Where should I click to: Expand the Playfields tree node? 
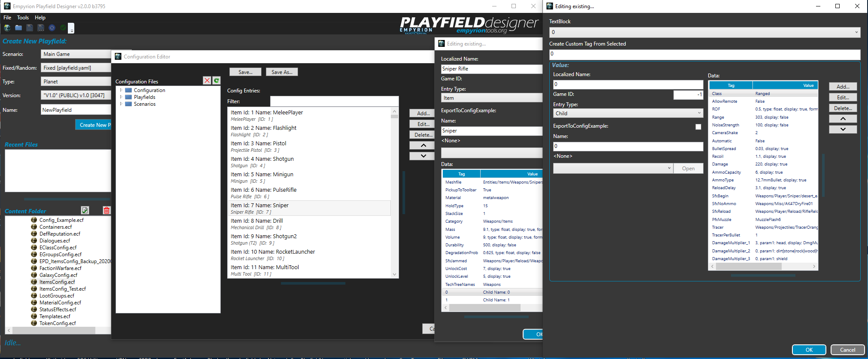pos(121,97)
